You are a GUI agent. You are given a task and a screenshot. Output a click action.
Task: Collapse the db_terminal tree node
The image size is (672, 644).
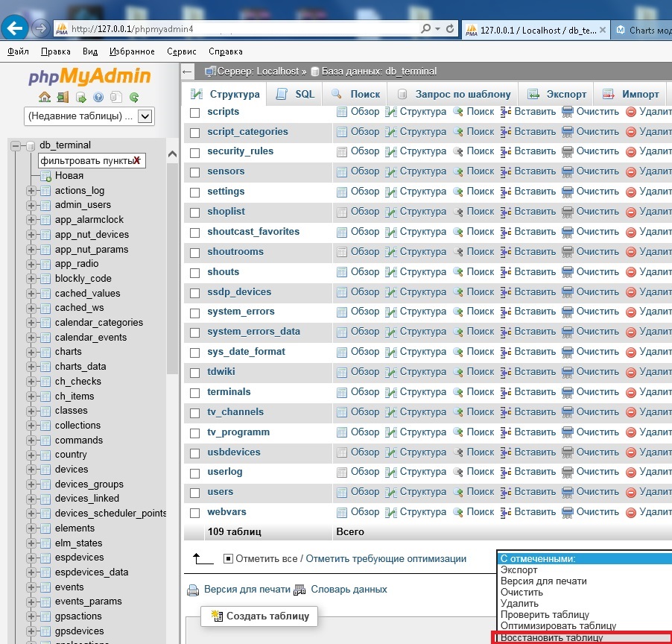coord(15,145)
